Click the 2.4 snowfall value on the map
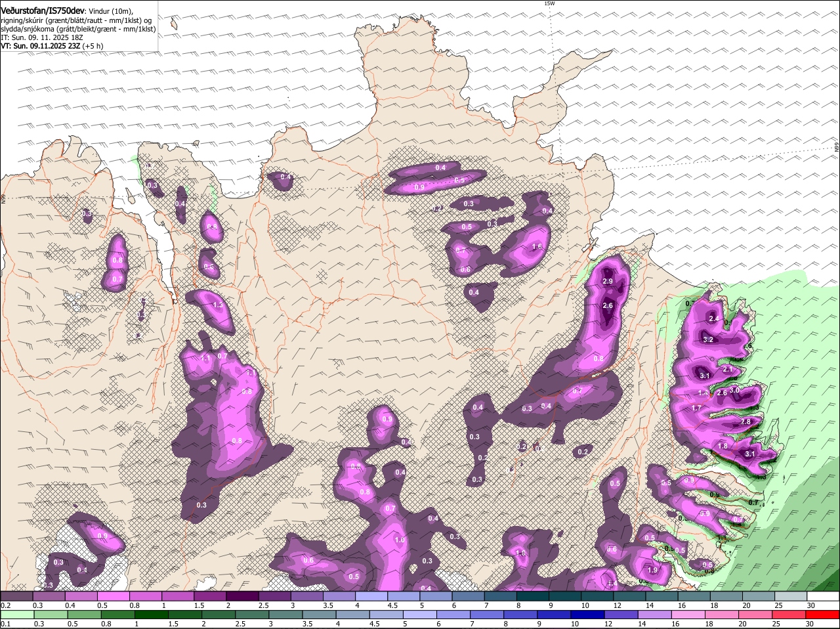 click(x=715, y=318)
